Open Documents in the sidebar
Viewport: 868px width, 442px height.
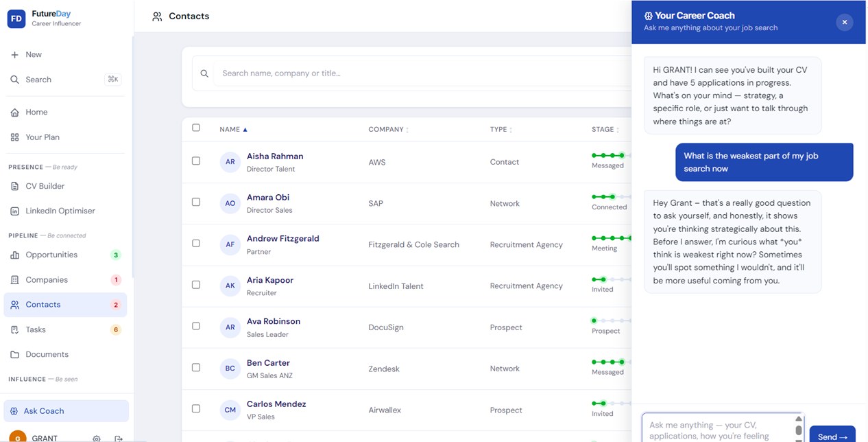pos(66,355)
